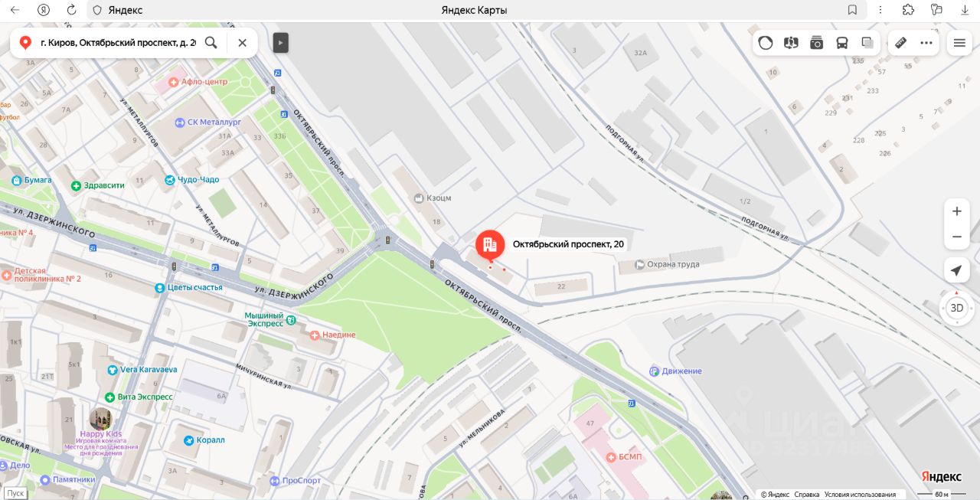The width and height of the screenshot is (980, 500).
Task: Zoom out with the minus button
Action: pyautogui.click(x=956, y=237)
